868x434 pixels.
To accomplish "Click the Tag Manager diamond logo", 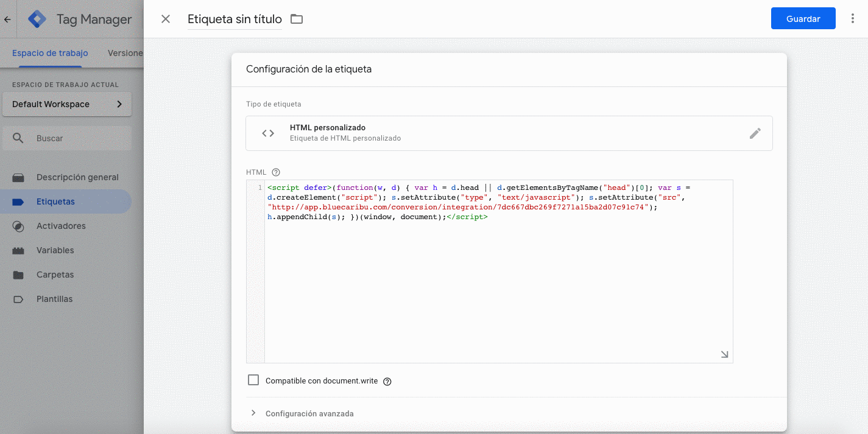I will pyautogui.click(x=38, y=19).
